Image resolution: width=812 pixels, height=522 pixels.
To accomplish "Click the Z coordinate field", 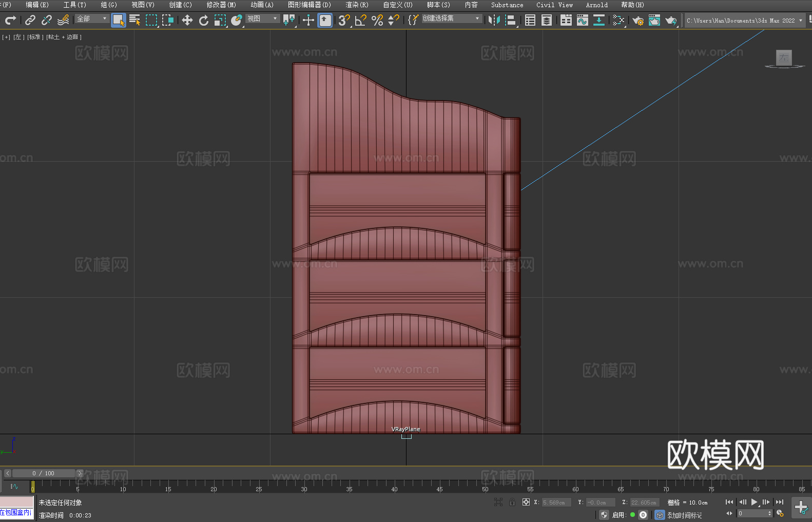I will click(645, 502).
